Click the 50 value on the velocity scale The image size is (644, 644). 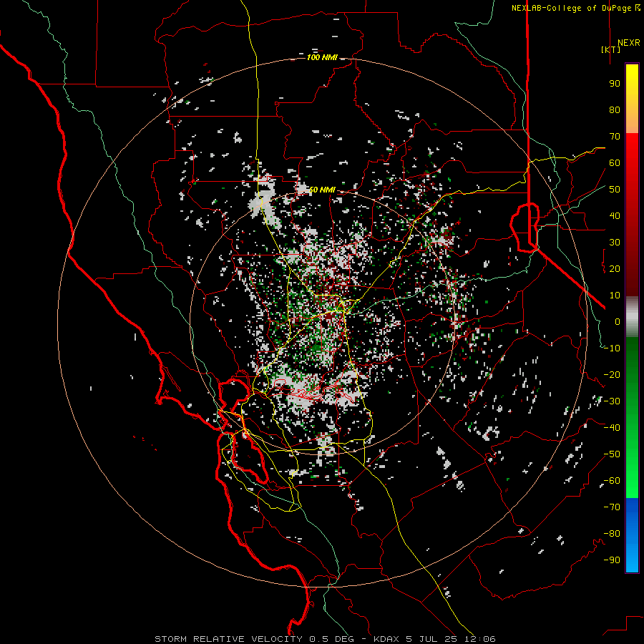coord(615,190)
